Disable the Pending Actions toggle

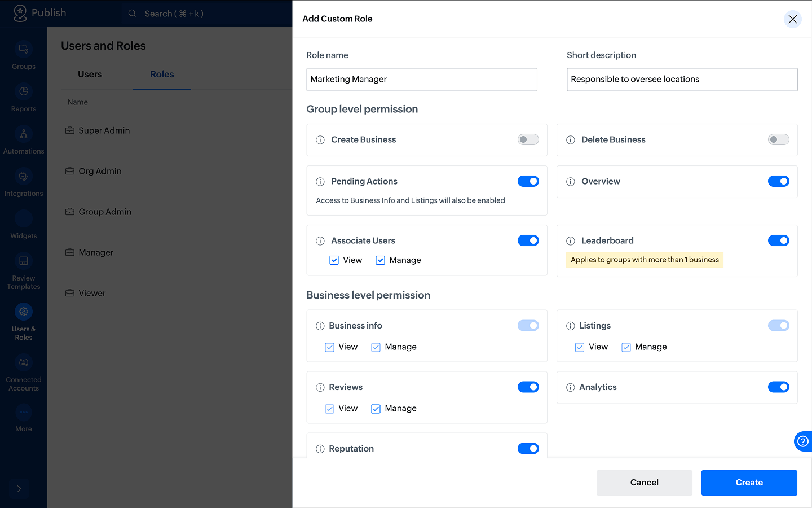[528, 181]
